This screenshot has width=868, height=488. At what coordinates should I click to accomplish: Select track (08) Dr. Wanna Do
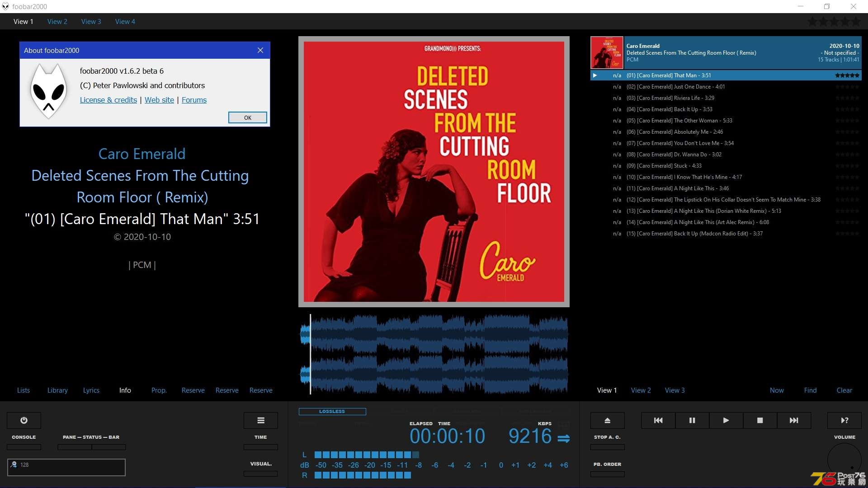point(726,155)
